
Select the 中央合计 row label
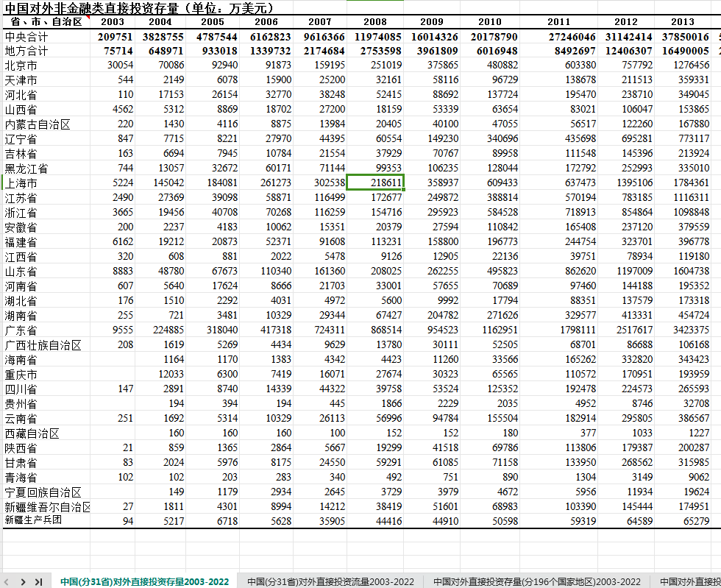pyautogui.click(x=46, y=37)
